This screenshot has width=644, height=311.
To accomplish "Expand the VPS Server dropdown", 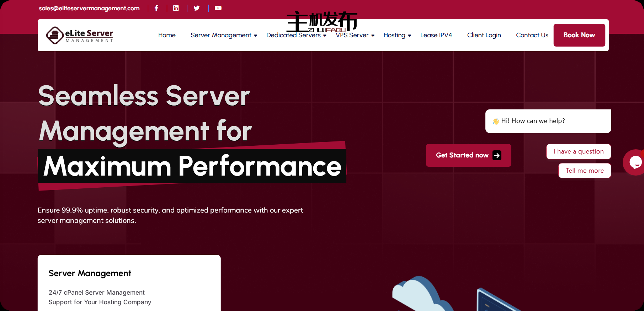I will (x=355, y=35).
